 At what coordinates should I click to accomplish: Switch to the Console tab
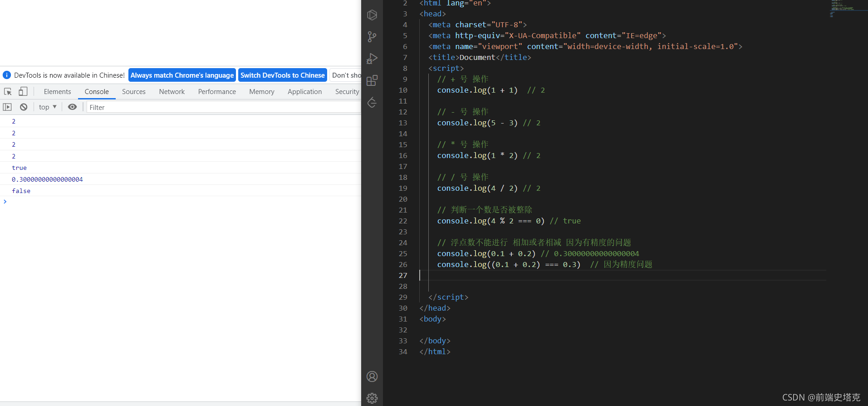point(97,92)
